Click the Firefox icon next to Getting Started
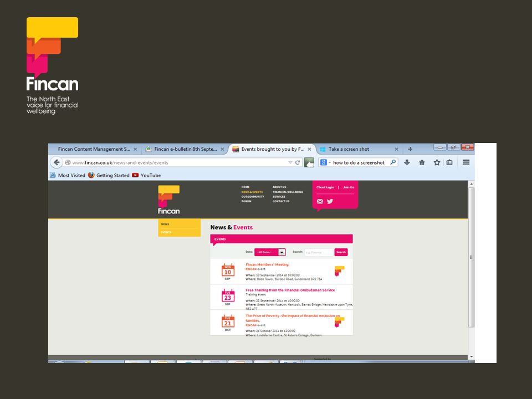Screen dimensions: 532x399 (x=91, y=175)
